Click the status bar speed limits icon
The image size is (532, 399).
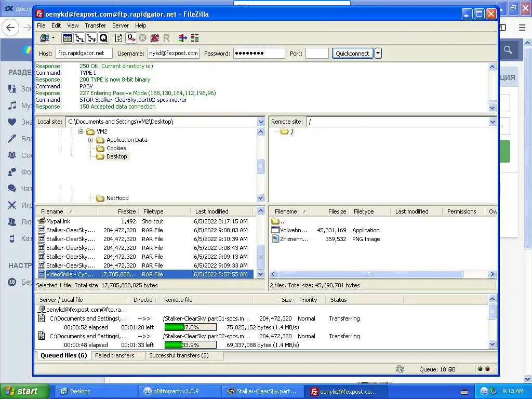pos(400,369)
